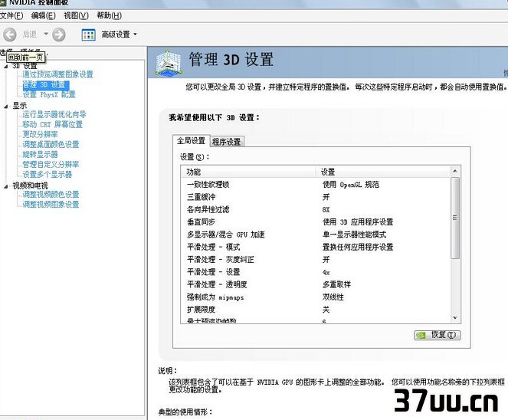The image size is (508, 420).
Task: Open the 视图(V) menu
Action: (x=76, y=15)
